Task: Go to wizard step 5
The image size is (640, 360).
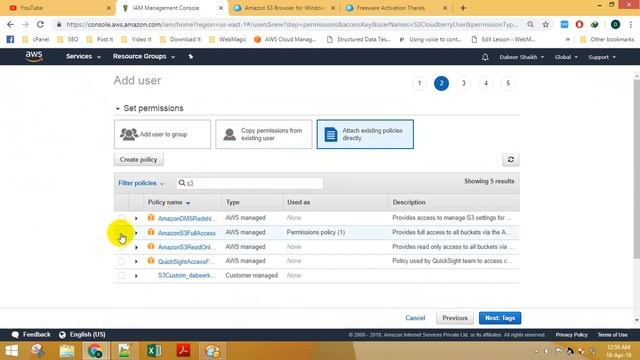Action: coord(508,83)
